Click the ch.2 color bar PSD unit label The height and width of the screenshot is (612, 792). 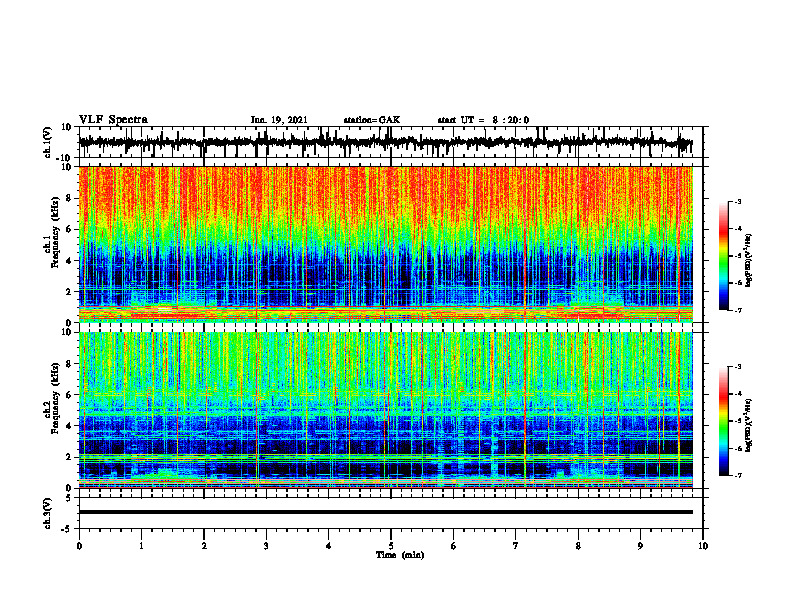click(x=749, y=426)
